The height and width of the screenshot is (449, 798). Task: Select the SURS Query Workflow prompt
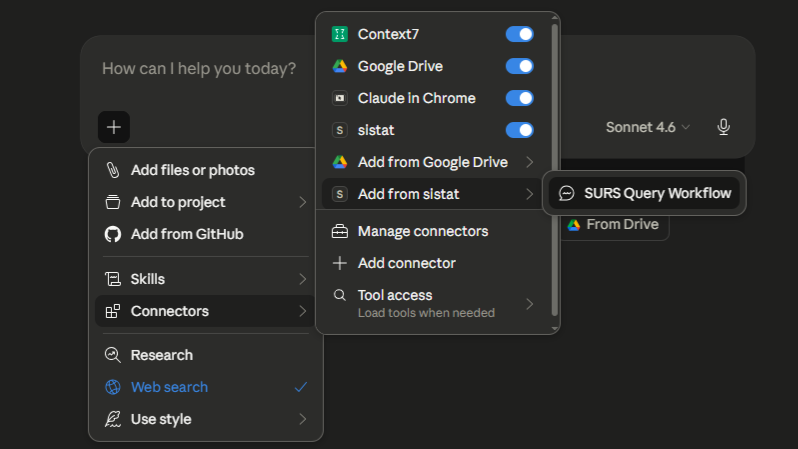click(644, 193)
